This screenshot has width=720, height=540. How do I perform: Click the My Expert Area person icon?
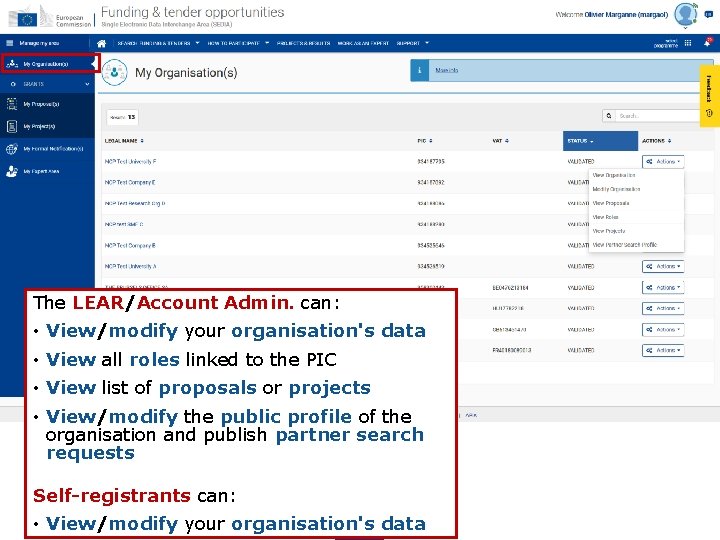[12, 171]
